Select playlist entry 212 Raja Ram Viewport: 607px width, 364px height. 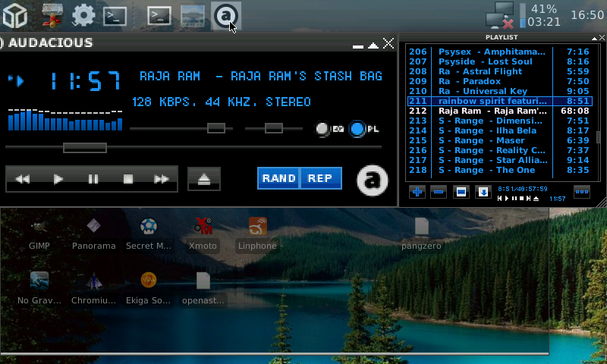pyautogui.click(x=499, y=111)
